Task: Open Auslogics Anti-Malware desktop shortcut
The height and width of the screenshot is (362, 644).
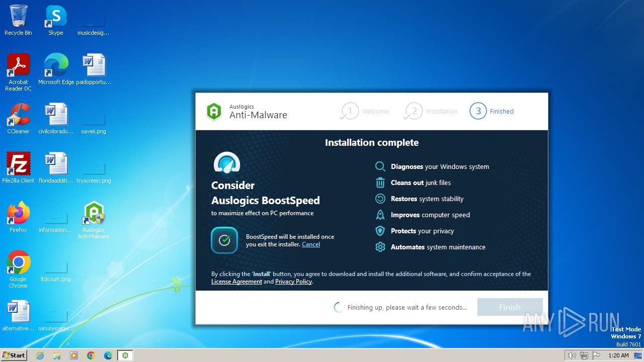Action: click(x=94, y=220)
